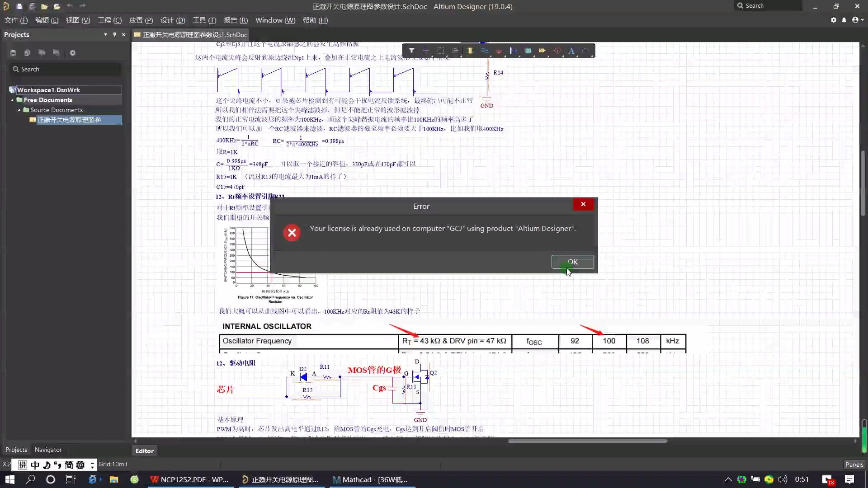Click the Projects panel search field
This screenshot has height=488, width=868.
66,69
